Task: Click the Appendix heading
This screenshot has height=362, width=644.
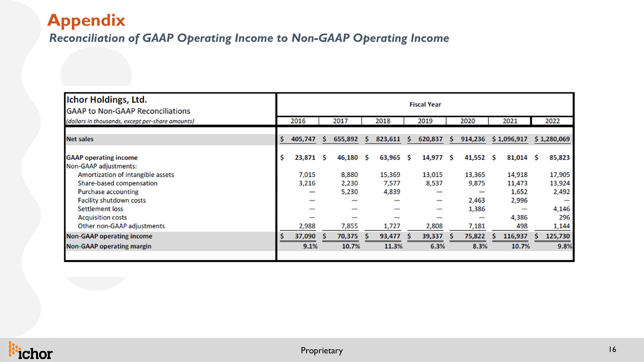Action: tap(86, 20)
